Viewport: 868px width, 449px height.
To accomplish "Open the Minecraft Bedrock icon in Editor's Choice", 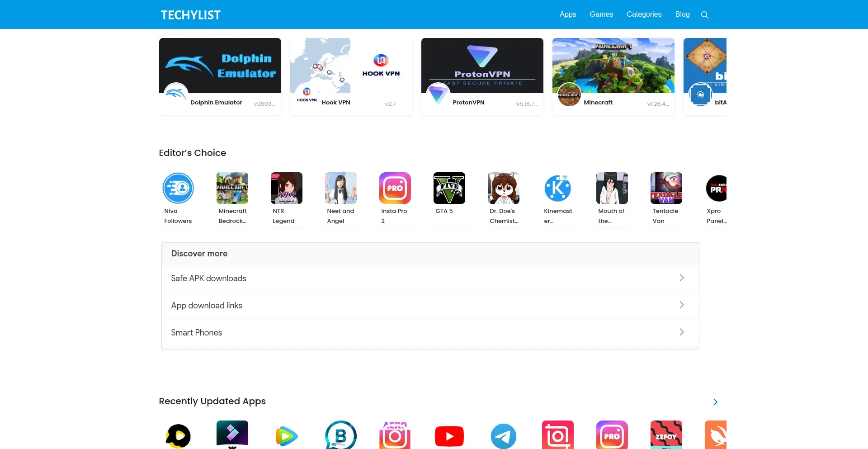I will 232,188.
